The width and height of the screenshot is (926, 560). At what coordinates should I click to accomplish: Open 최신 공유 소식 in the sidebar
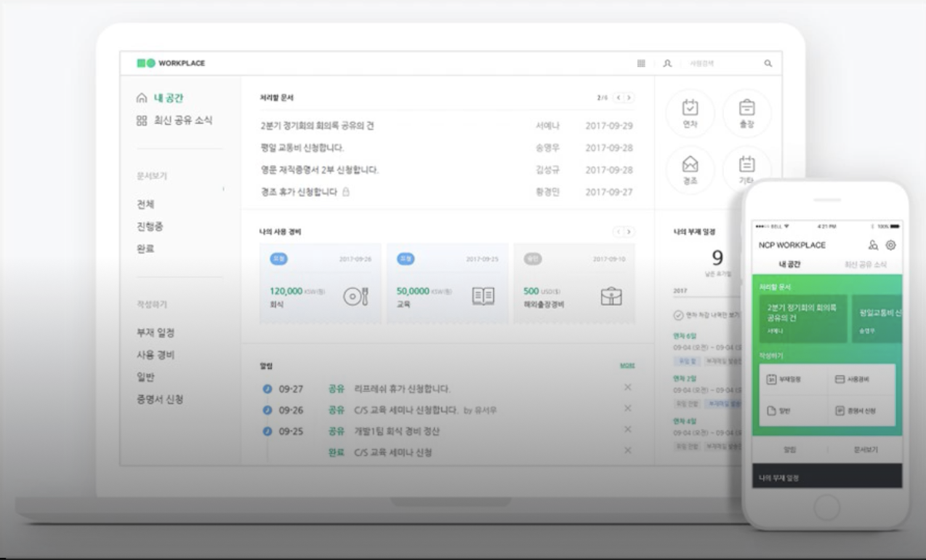pos(182,120)
